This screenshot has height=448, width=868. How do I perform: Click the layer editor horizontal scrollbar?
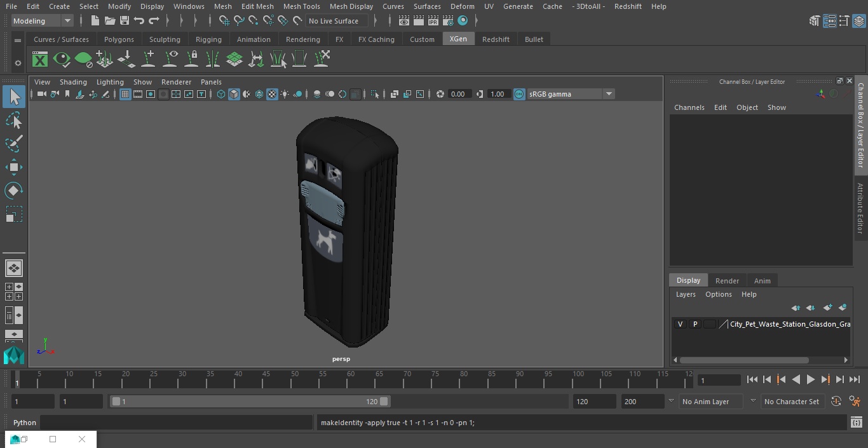click(x=744, y=360)
